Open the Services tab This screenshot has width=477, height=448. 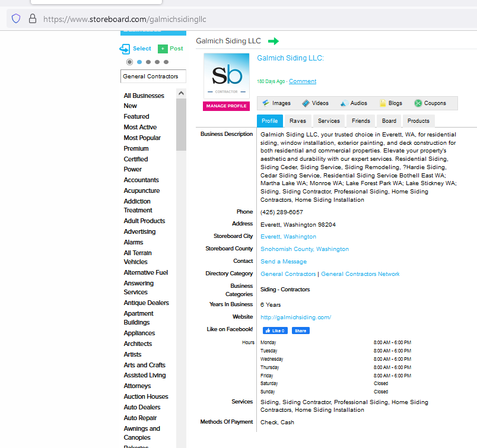coord(329,121)
